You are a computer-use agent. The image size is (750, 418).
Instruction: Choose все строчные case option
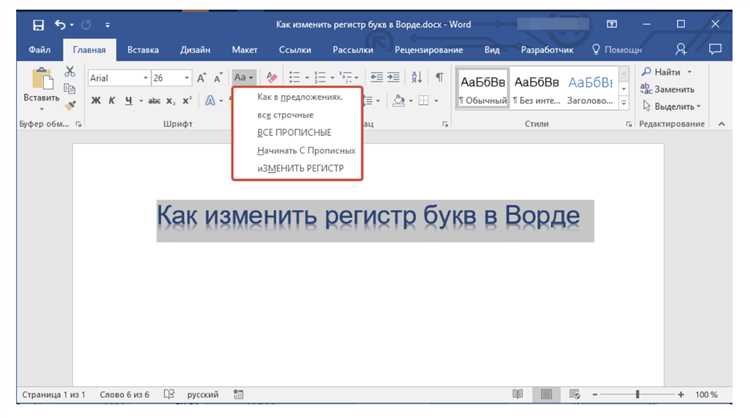click(286, 115)
